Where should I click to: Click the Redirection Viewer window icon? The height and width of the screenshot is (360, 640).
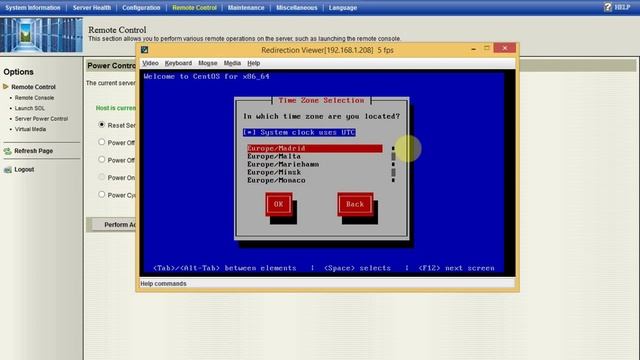(x=144, y=50)
